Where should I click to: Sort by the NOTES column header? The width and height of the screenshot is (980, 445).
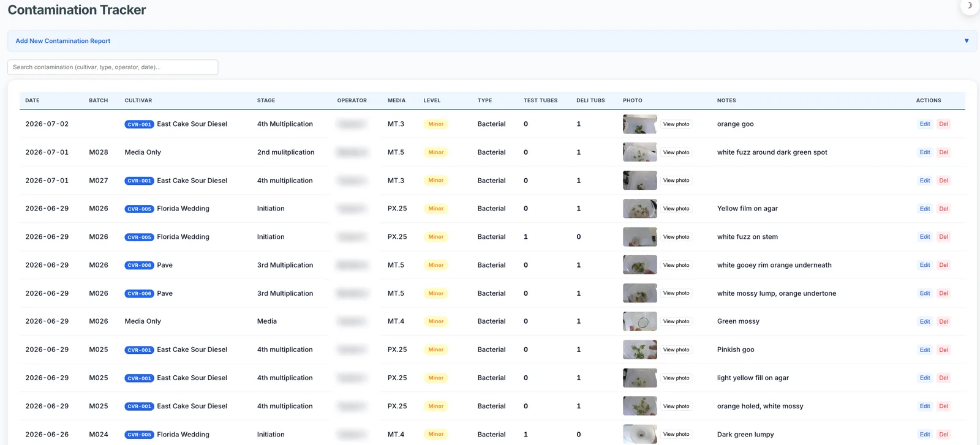[x=726, y=100]
